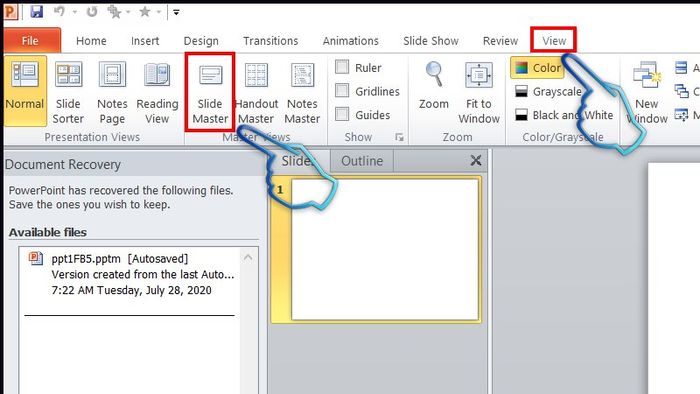Switch to Normal view
Screen dimensions: 700x394
25,91
